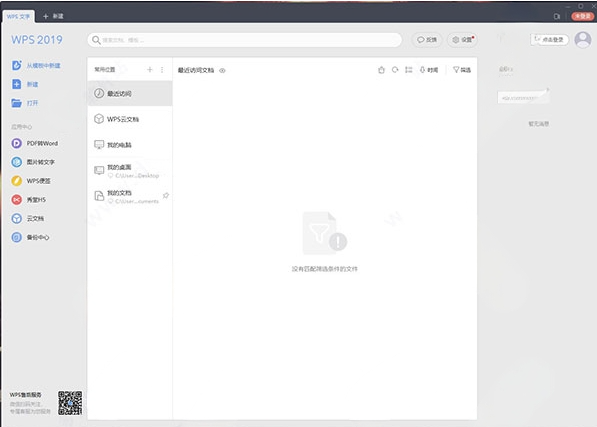The image size is (597, 427).
Task: Select 我的桌面 Desktop location
Action: (x=130, y=170)
